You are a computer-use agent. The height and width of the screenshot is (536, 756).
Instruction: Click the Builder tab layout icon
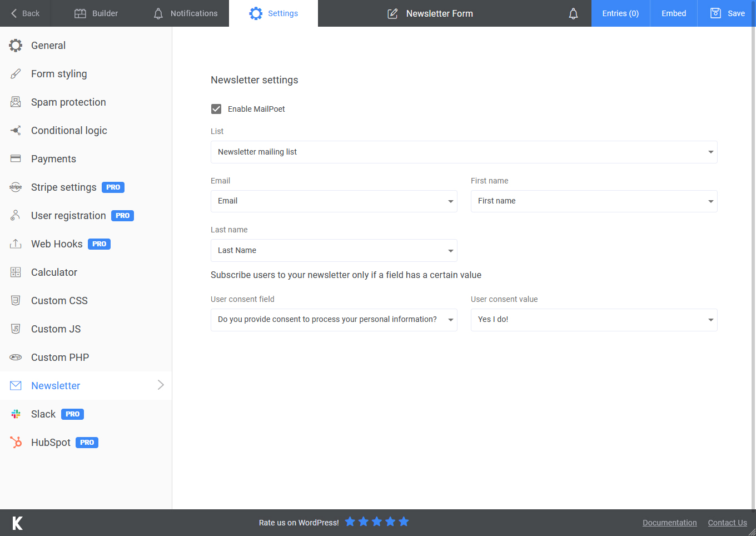80,13
